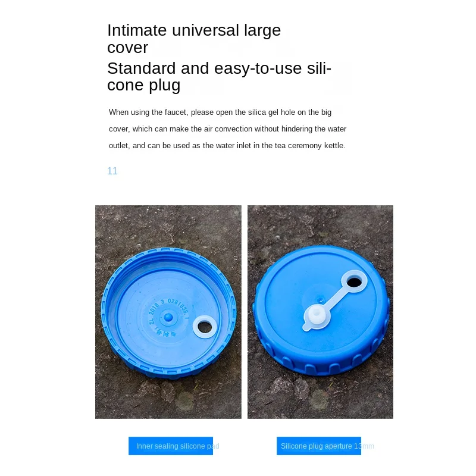The image size is (476, 476).
Task: Click the 'air convection' text line
Action: 227,129
